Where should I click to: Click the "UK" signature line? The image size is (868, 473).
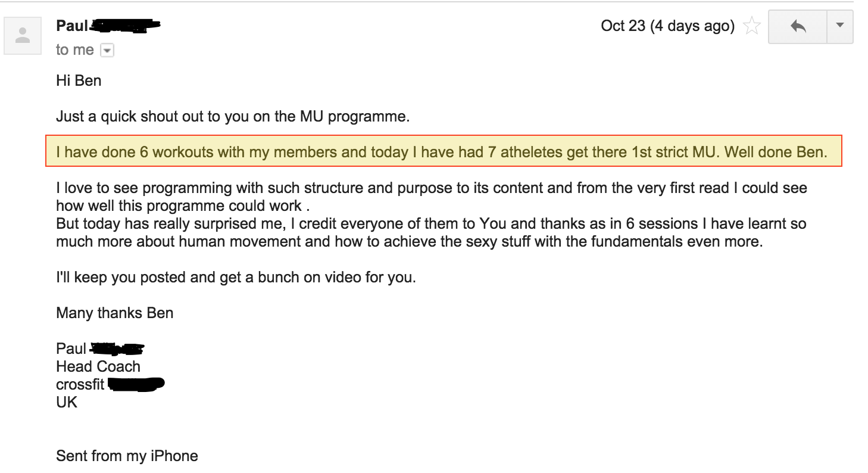tap(67, 402)
